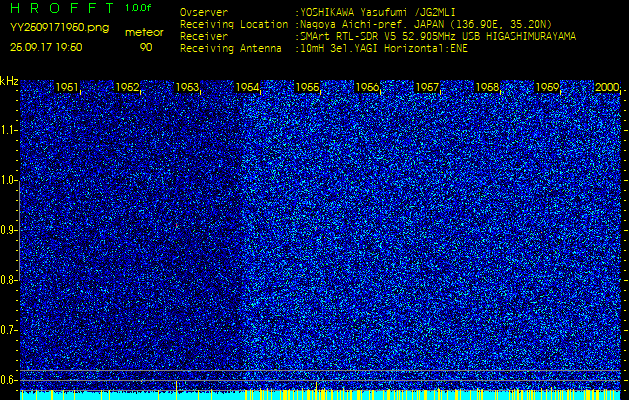Click observer name YOSHIKAWA Yasufumi /JG2MLI
629x400 pixels.
click(x=377, y=12)
